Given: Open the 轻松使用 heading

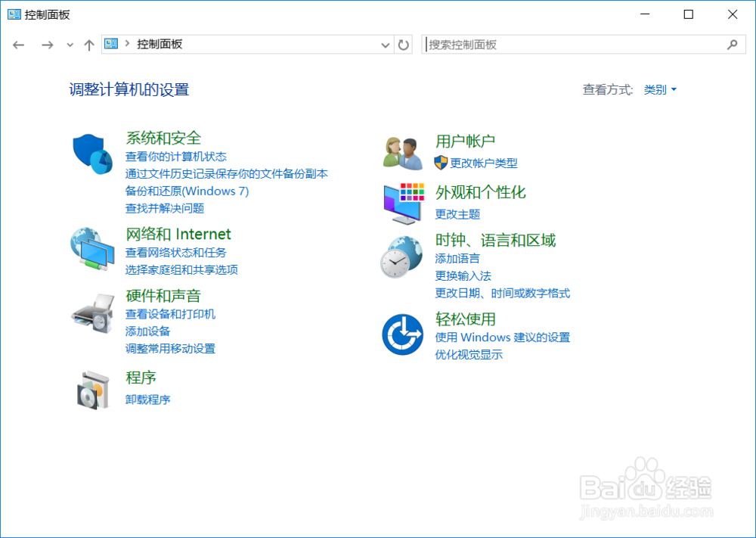Looking at the screenshot, I should click(465, 319).
